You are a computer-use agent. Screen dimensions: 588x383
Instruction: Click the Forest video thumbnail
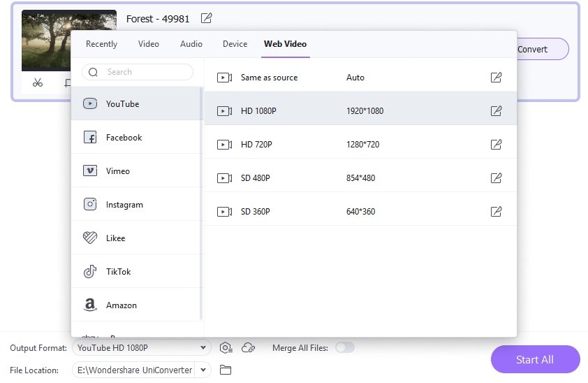[x=46, y=41]
